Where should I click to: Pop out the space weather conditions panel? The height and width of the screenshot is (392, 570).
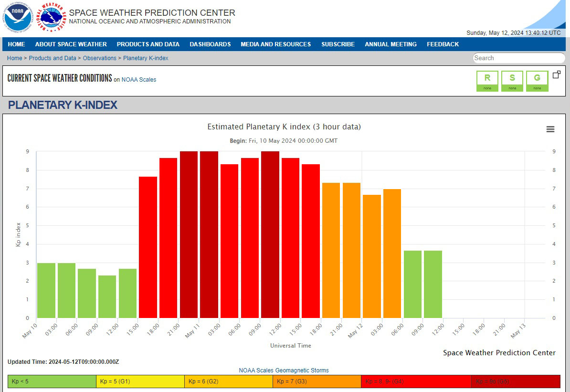click(x=556, y=75)
